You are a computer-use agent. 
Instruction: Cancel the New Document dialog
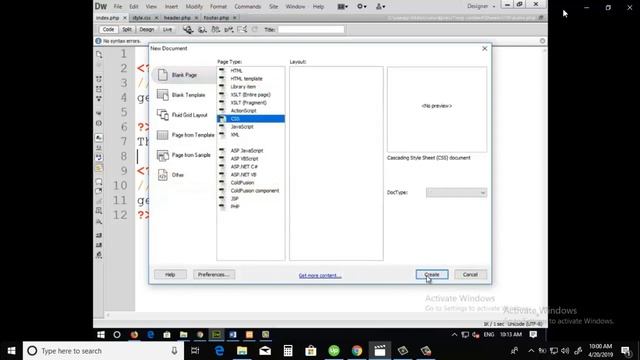point(470,274)
